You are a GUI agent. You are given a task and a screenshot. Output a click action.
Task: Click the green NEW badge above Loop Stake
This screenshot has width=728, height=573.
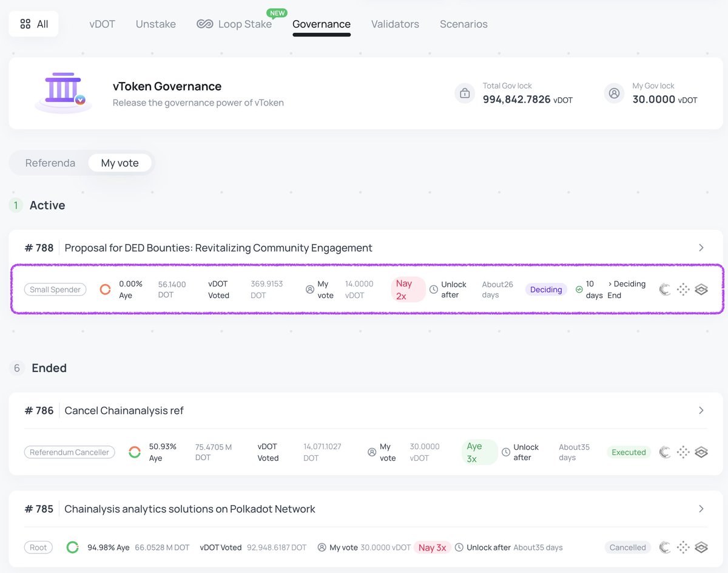277,13
